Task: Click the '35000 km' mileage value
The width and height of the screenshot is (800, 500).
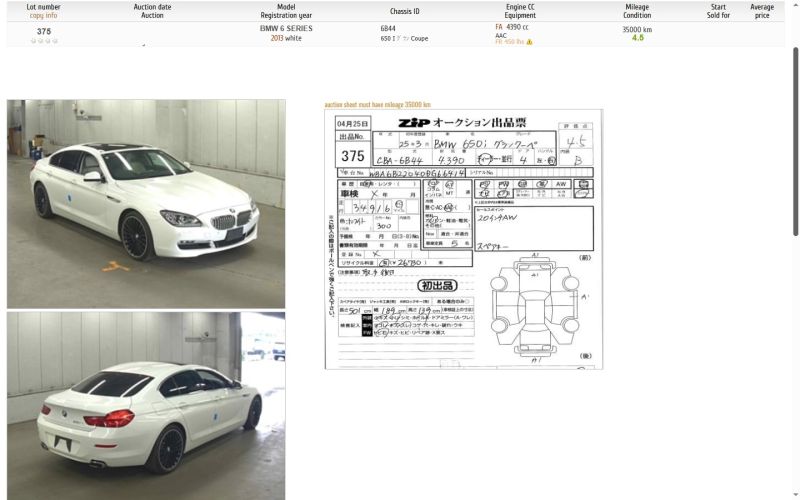Action: (x=637, y=30)
